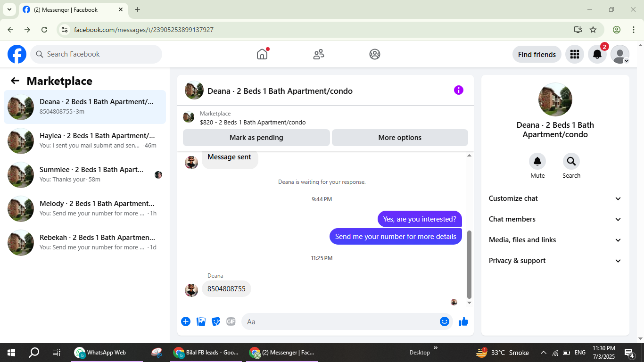Image resolution: width=644 pixels, height=362 pixels.
Task: Click Deana's avatar beside 8504808755
Action: 191,290
